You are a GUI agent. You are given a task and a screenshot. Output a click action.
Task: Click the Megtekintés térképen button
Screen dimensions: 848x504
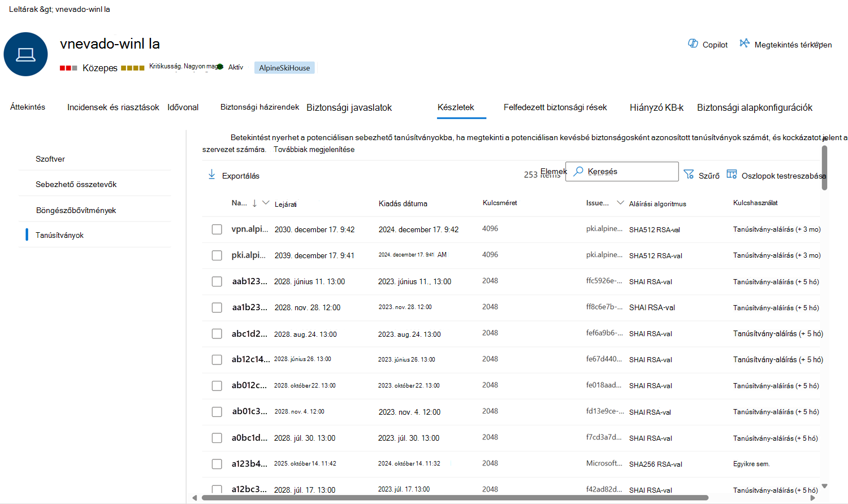pos(786,44)
